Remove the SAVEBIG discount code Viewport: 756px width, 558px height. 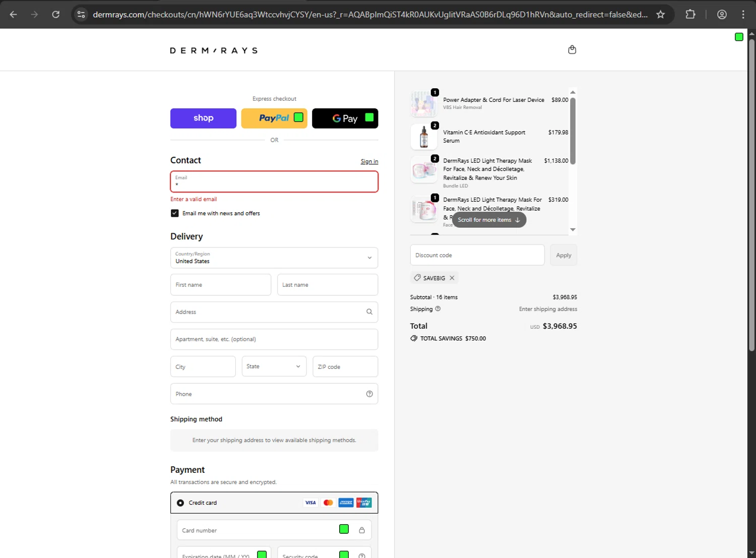(452, 278)
